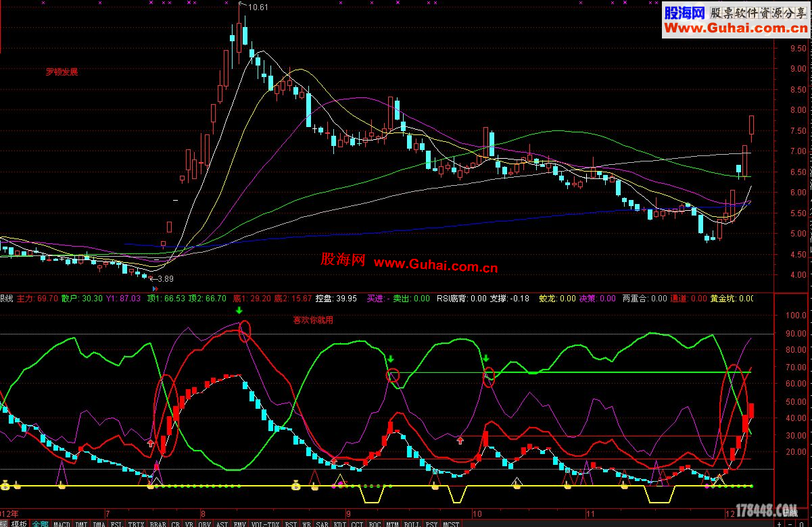The height and width of the screenshot is (527, 812).
Task: Click the 控盘: 39.95 indicator value
Action: (336, 298)
